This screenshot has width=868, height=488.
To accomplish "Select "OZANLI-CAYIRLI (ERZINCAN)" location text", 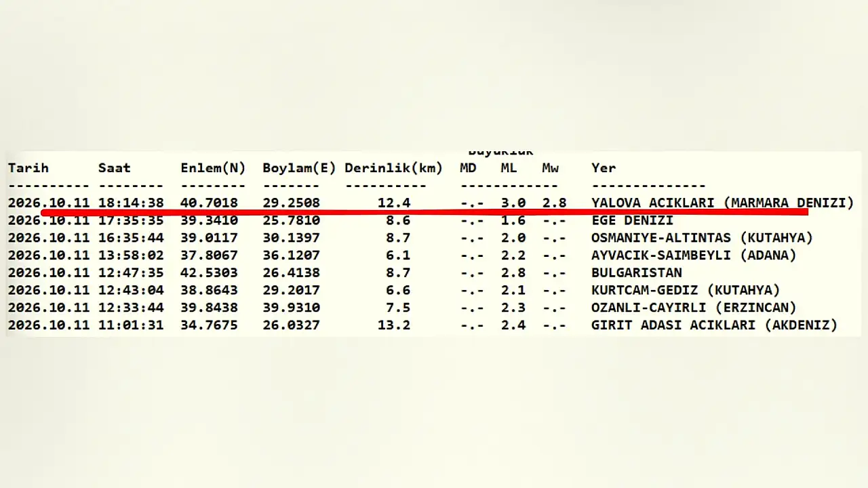I will coord(694,308).
